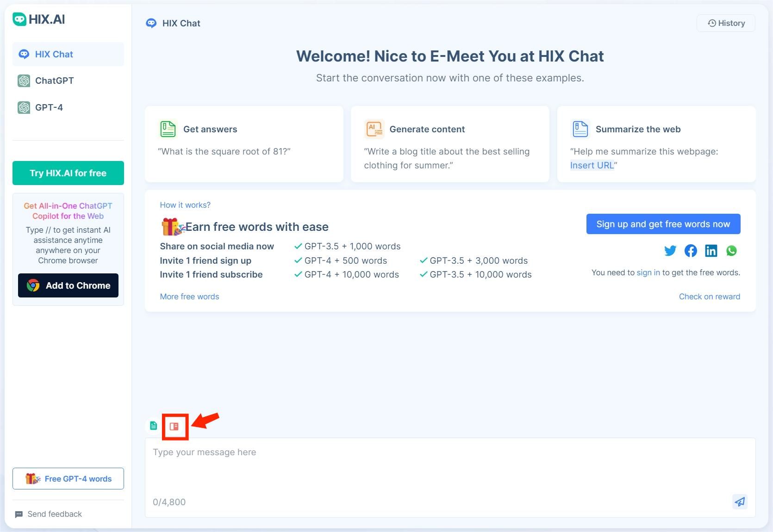The image size is (773, 532).
Task: Click "GPT-3.5 + 3,000 words" text
Action: pyautogui.click(x=479, y=260)
